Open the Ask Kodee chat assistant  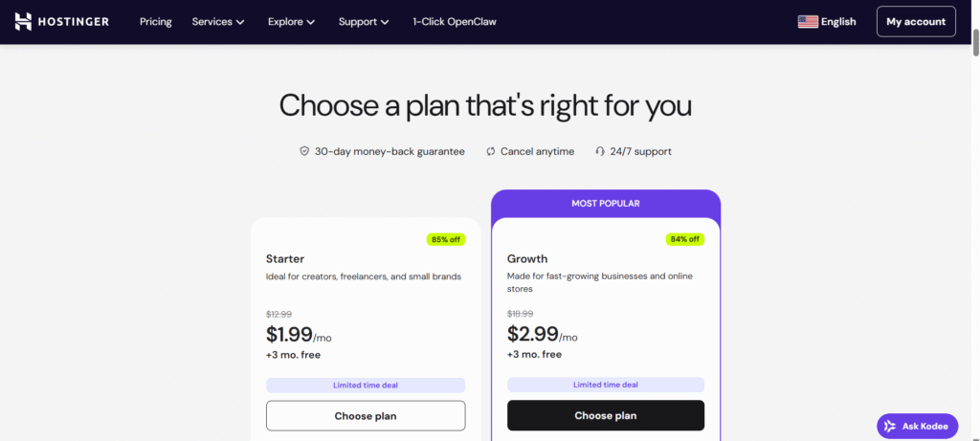click(918, 426)
